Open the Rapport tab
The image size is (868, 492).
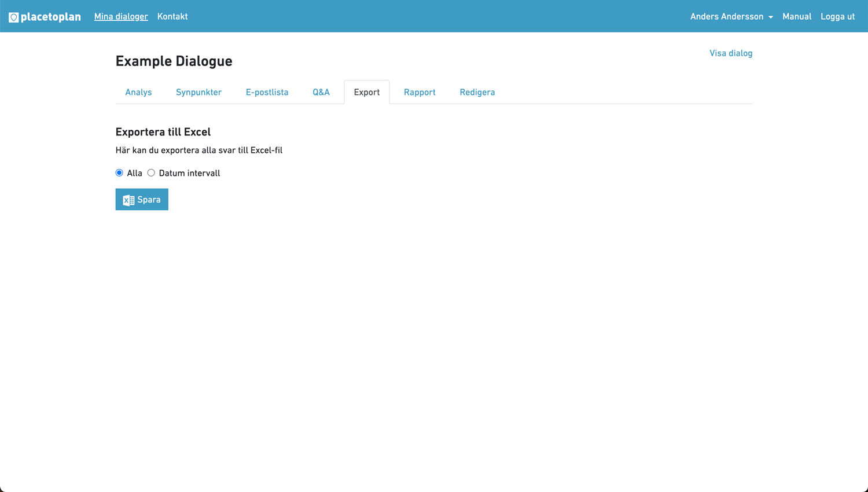[420, 93]
